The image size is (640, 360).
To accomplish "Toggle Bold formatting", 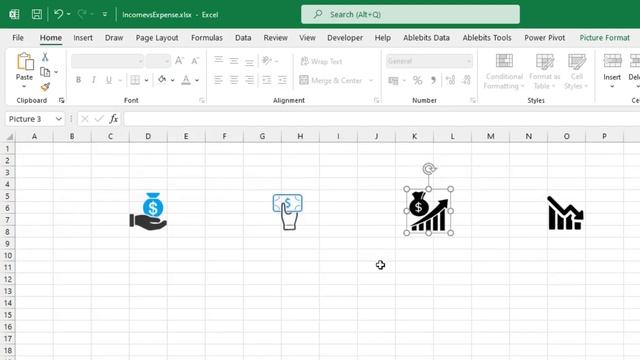I will tap(78, 80).
